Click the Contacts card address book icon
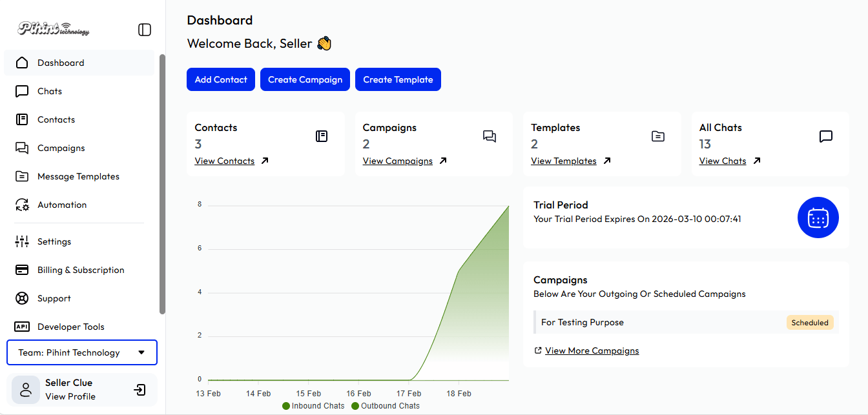This screenshot has width=868, height=415. tap(322, 136)
